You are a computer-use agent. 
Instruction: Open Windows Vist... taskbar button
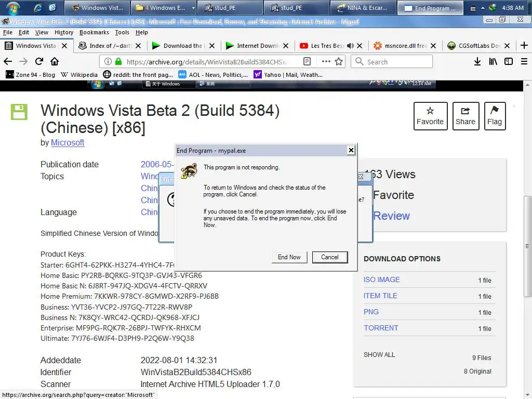[x=97, y=7]
